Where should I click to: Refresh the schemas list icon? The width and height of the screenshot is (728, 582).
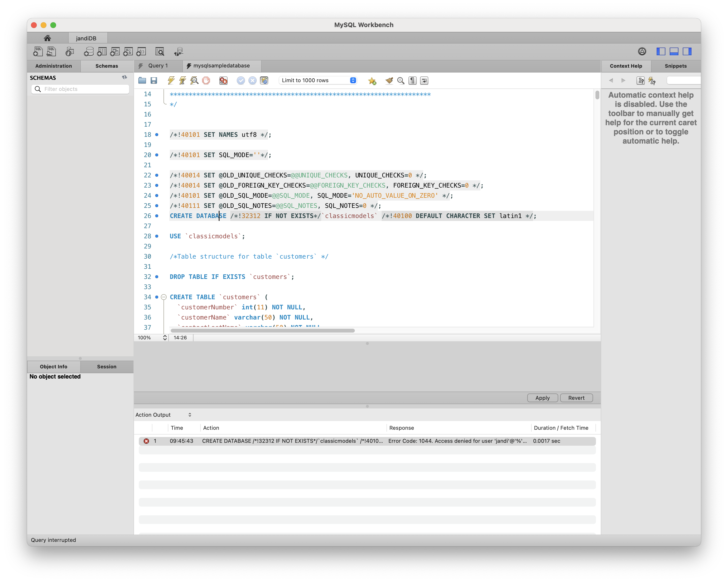click(x=125, y=77)
